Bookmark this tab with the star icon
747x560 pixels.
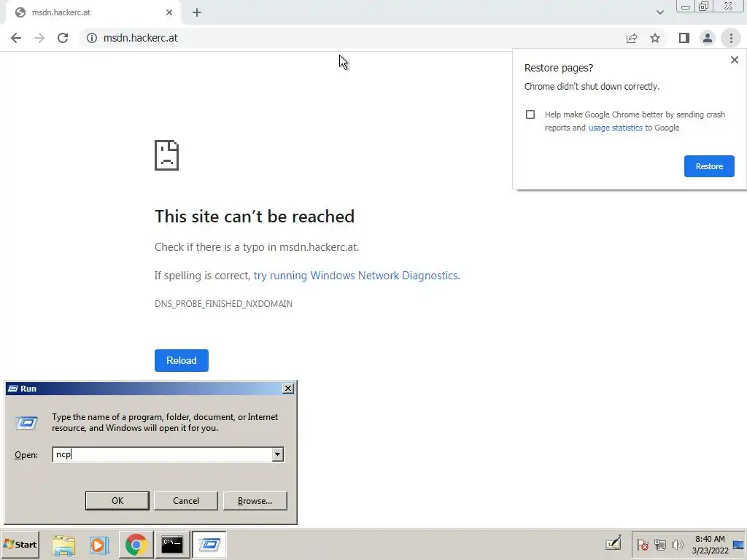[x=655, y=38]
